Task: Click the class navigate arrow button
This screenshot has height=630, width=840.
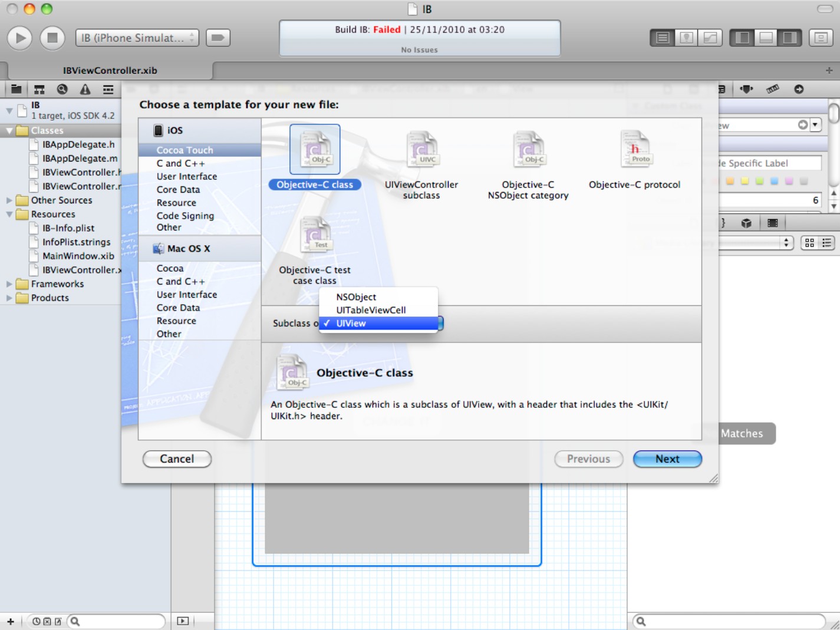Action: tap(803, 125)
